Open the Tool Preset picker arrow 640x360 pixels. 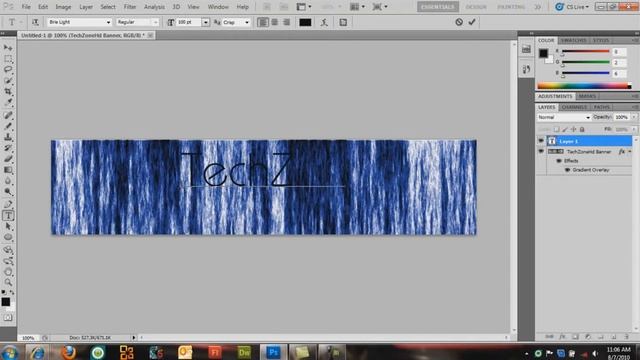click(x=20, y=22)
